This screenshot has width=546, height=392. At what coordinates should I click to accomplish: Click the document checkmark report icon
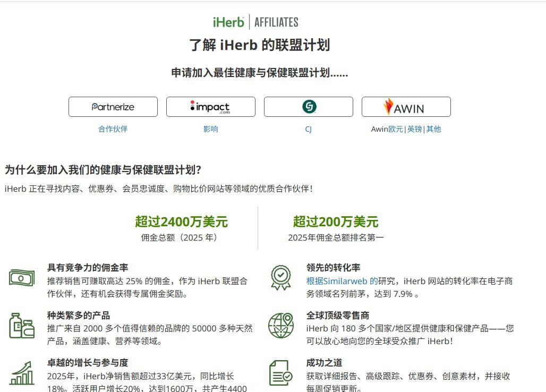point(280,373)
